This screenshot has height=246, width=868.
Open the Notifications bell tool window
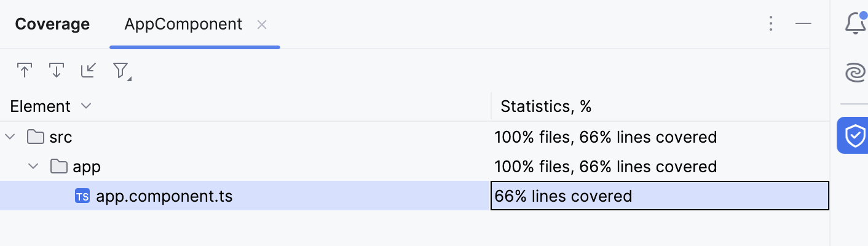click(854, 24)
